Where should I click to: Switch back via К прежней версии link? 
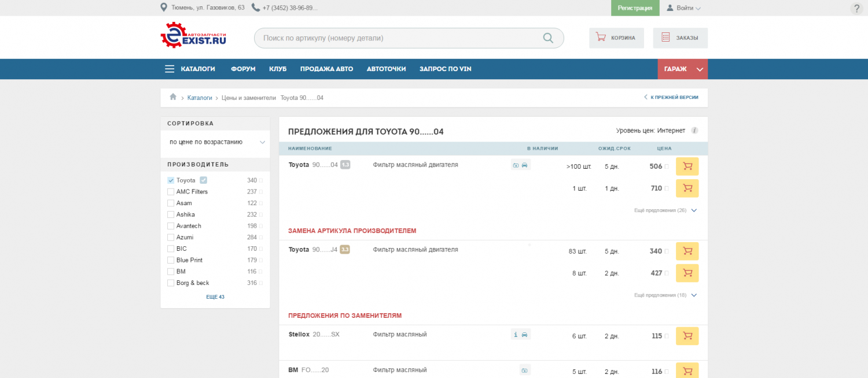click(671, 97)
